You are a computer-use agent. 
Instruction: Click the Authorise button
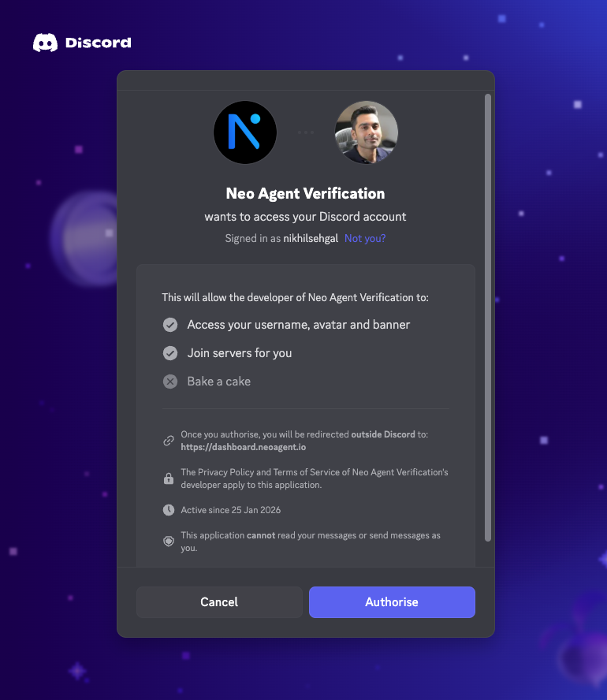click(x=392, y=602)
